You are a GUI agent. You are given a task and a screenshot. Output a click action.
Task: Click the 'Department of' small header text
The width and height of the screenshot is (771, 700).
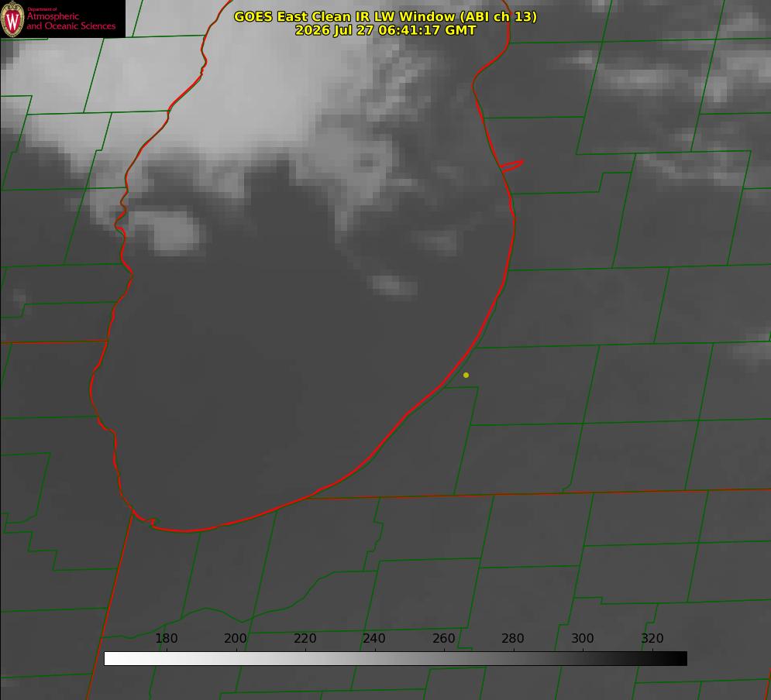[42, 9]
